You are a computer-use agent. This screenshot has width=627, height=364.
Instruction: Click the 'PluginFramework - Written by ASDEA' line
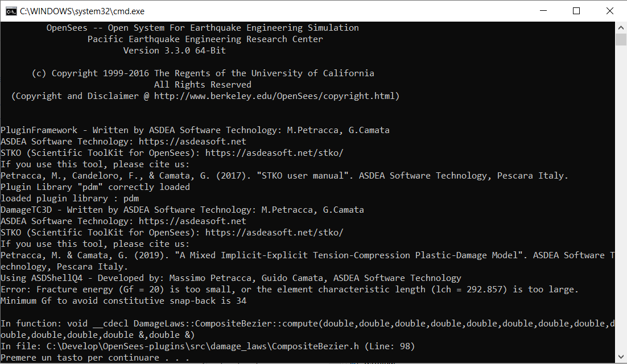(x=195, y=130)
